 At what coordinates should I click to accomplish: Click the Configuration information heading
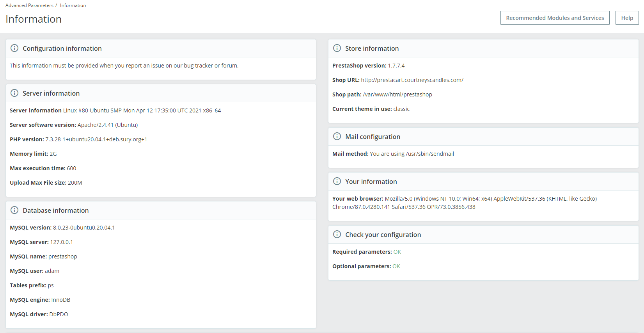tap(62, 48)
